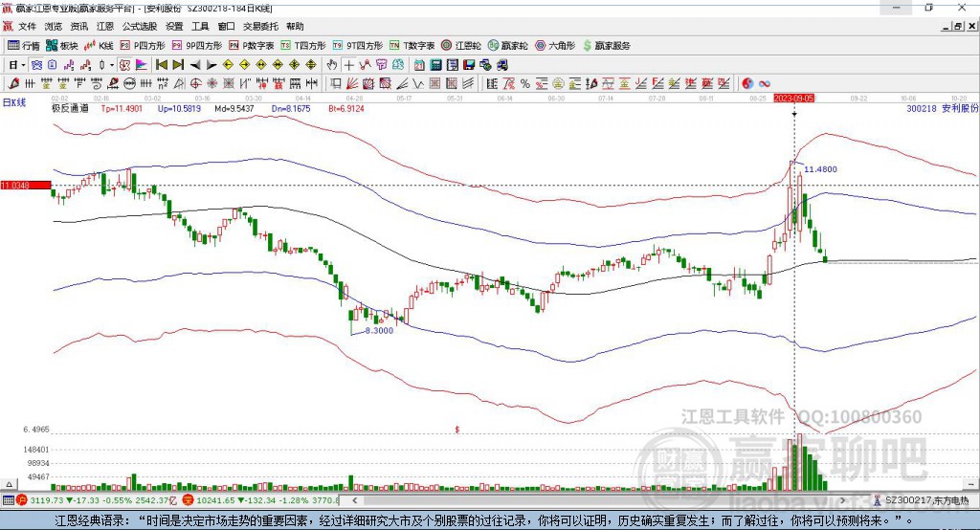This screenshot has height=530, width=980.
Task: Click the Tp=11.4901 indicator value
Action: point(122,108)
